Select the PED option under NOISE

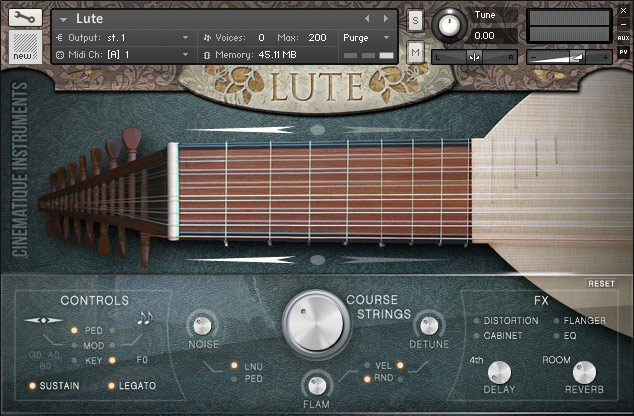click(234, 379)
